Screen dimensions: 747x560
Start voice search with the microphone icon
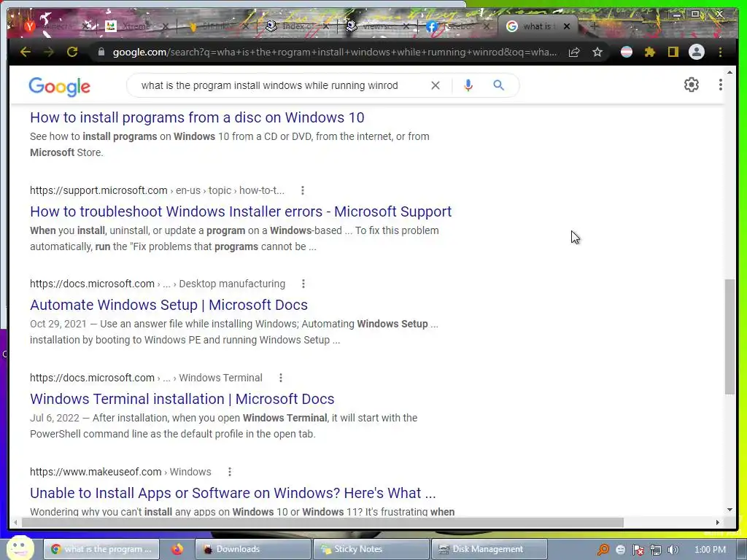pos(468,85)
